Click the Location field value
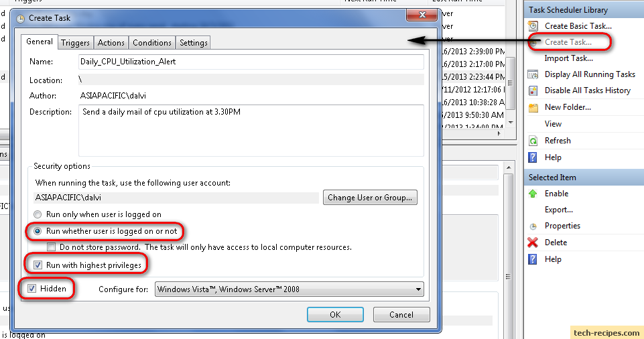 [x=251, y=80]
